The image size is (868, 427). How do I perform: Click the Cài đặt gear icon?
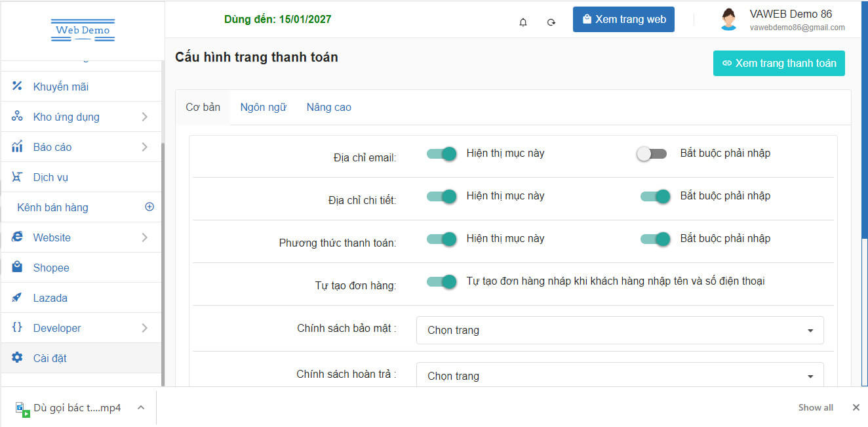(x=18, y=358)
